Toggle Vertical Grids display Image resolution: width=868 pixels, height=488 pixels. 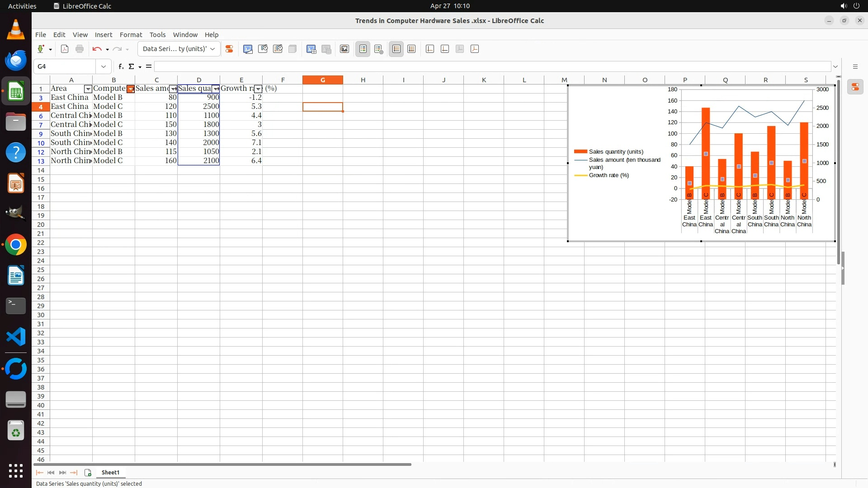click(x=411, y=49)
